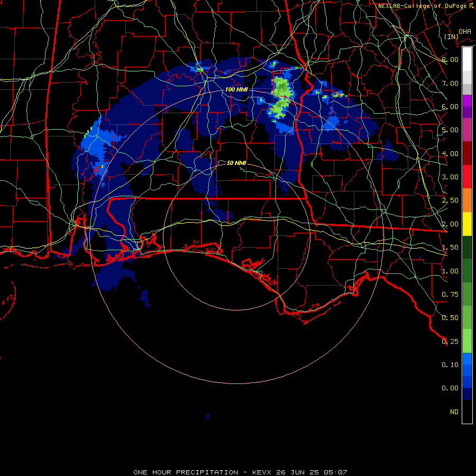Click the '4.00' legend value
Screen dimensions: 476x476
(450, 153)
